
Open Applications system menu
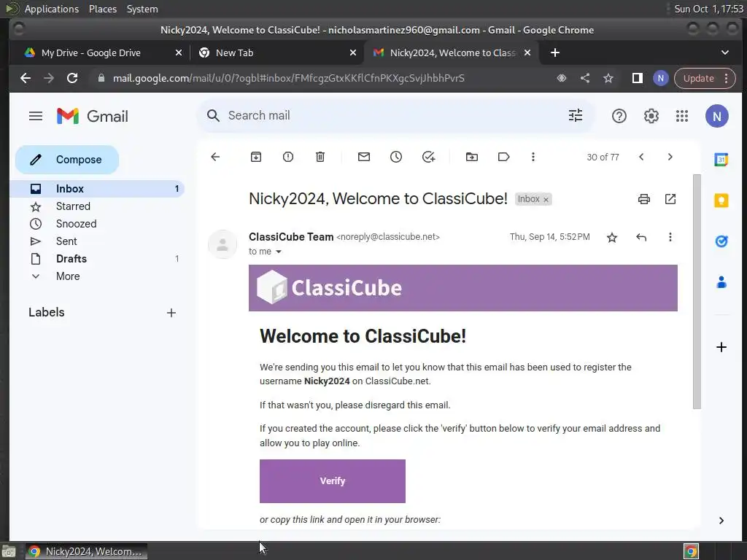[52, 9]
